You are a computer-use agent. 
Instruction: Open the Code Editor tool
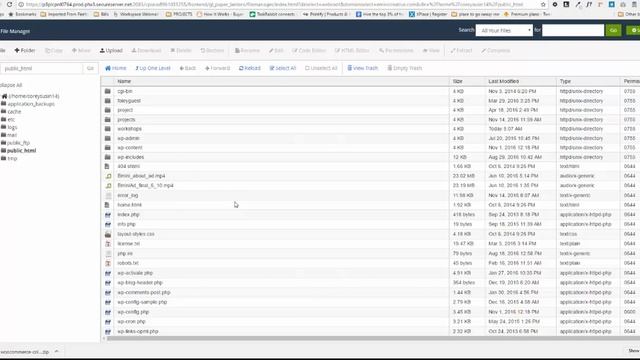(309, 51)
